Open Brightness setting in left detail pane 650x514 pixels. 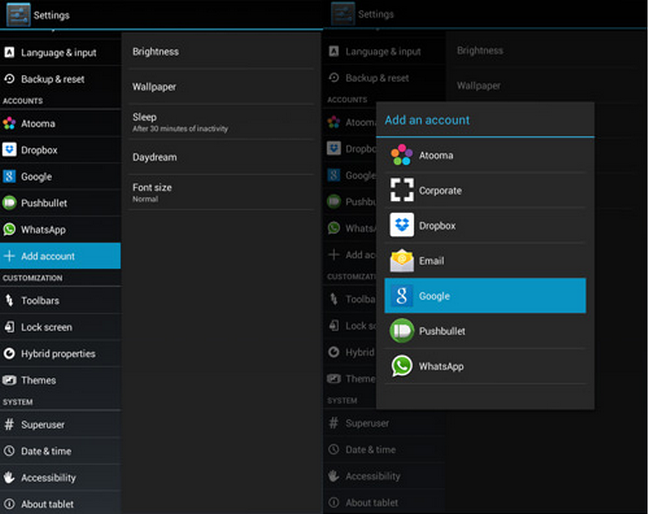221,51
